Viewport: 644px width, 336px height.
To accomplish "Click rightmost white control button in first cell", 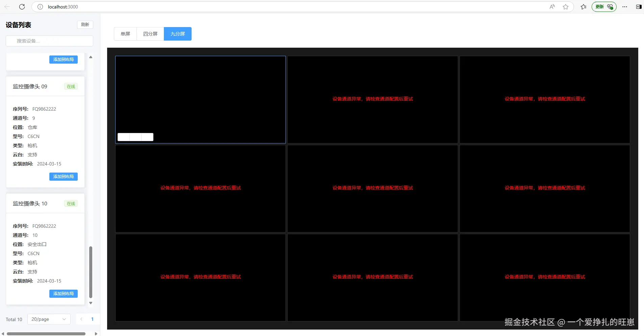I will pyautogui.click(x=147, y=137).
